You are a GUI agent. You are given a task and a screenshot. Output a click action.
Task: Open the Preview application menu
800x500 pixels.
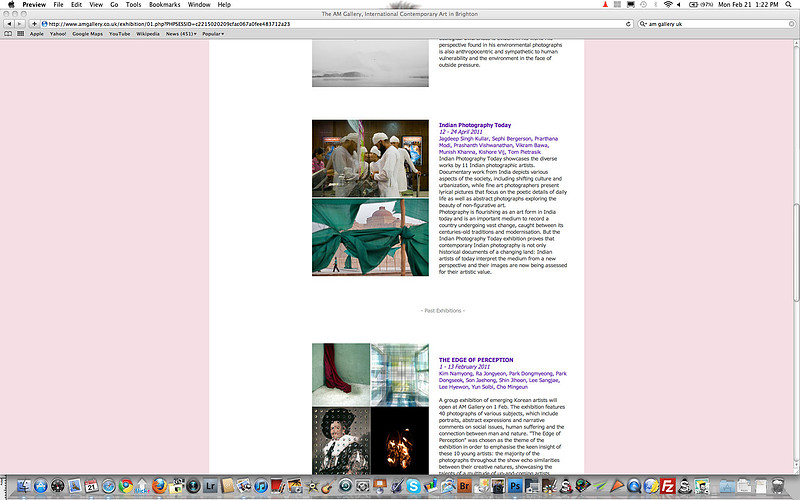(34, 4)
